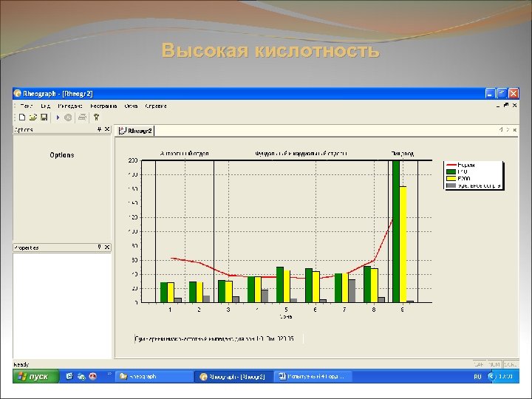Close the Properties panel
This screenshot has height=399, width=532.
point(107,247)
